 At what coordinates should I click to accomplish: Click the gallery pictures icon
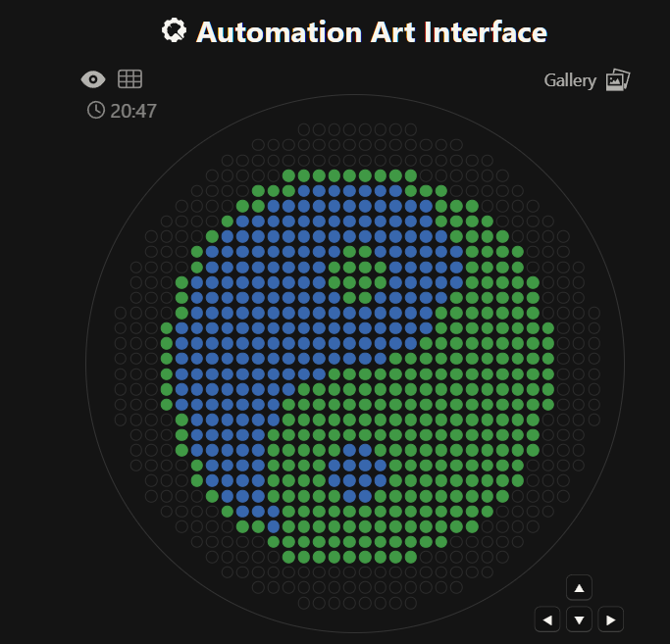pyautogui.click(x=617, y=80)
